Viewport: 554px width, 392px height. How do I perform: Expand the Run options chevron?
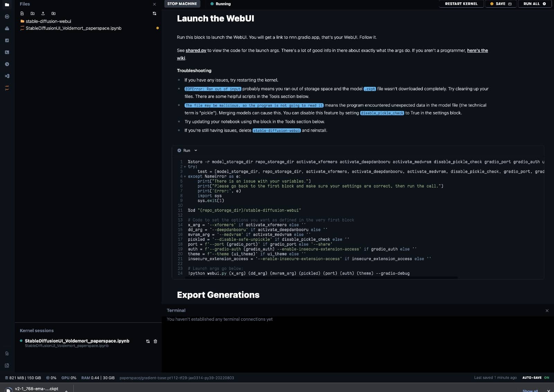click(x=196, y=151)
